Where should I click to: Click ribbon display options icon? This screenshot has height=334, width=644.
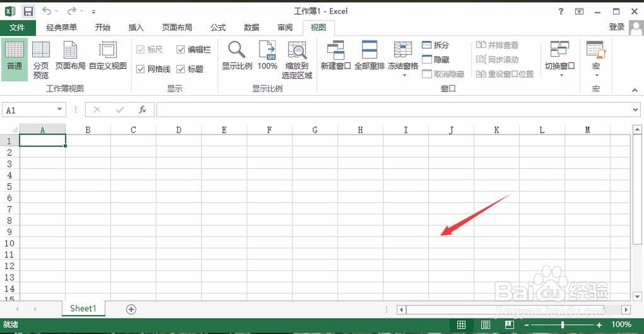(579, 12)
